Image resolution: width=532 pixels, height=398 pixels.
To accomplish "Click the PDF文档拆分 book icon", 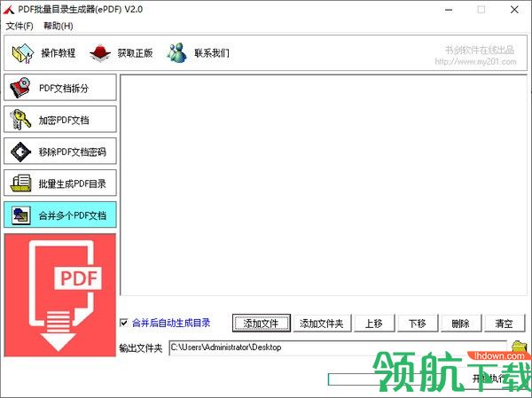I will [20, 88].
